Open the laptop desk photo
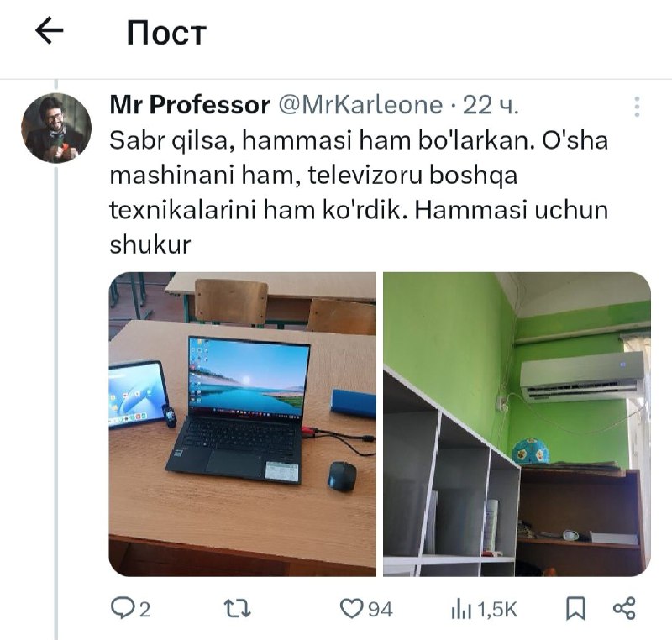Screen dimensions: 672x640 243,424
